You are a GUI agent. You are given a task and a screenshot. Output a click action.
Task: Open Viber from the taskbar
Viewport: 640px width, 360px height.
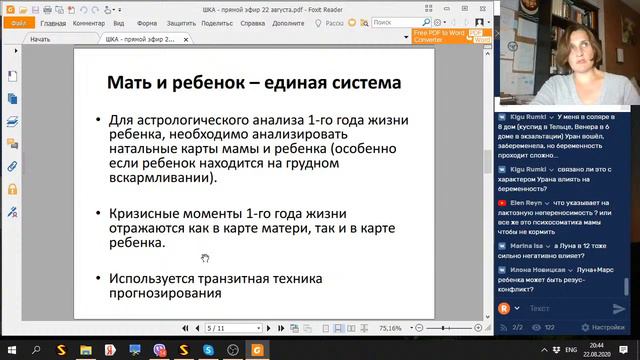[160, 350]
